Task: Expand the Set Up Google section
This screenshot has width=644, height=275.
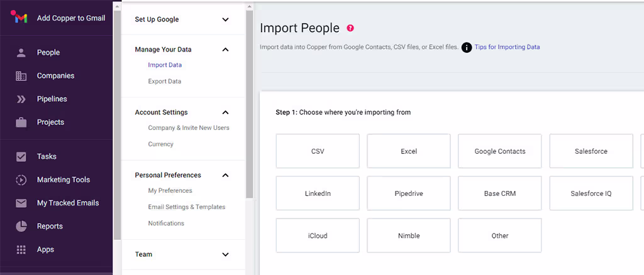Action: click(225, 19)
